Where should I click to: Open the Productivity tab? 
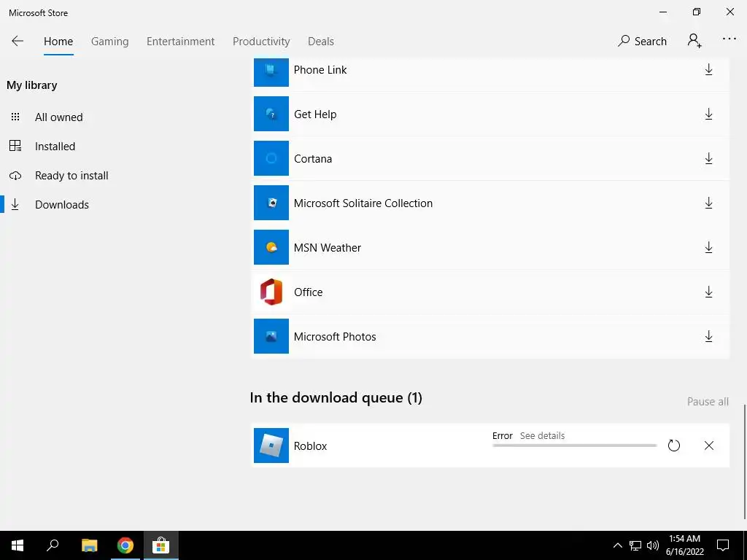coord(261,42)
